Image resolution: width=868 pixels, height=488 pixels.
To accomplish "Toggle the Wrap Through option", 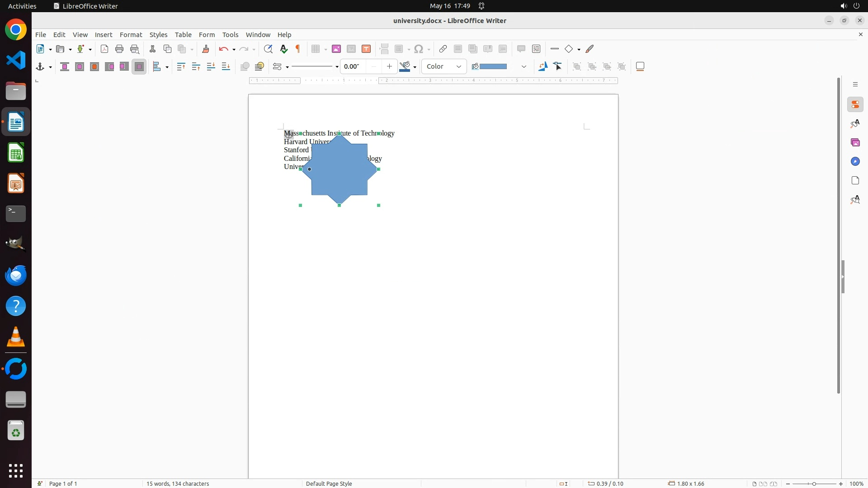I will [x=139, y=67].
